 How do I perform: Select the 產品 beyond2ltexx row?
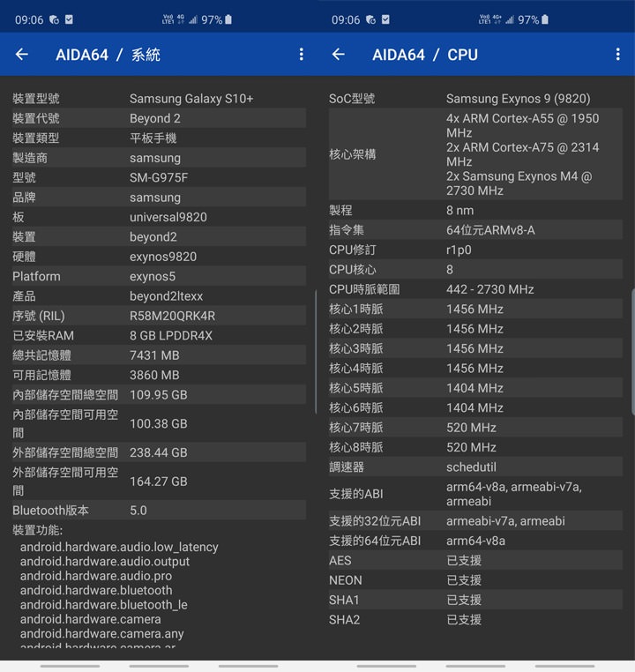tap(159, 295)
